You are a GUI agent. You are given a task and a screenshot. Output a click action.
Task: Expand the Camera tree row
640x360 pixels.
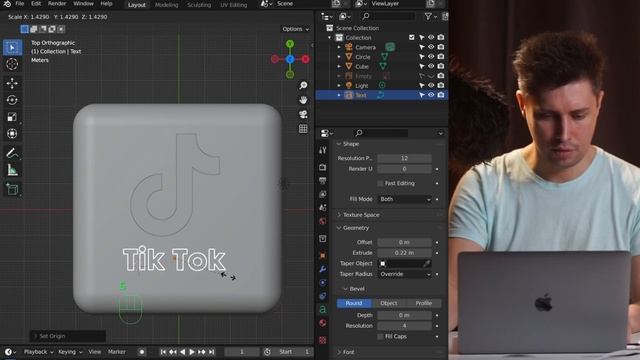(x=339, y=47)
